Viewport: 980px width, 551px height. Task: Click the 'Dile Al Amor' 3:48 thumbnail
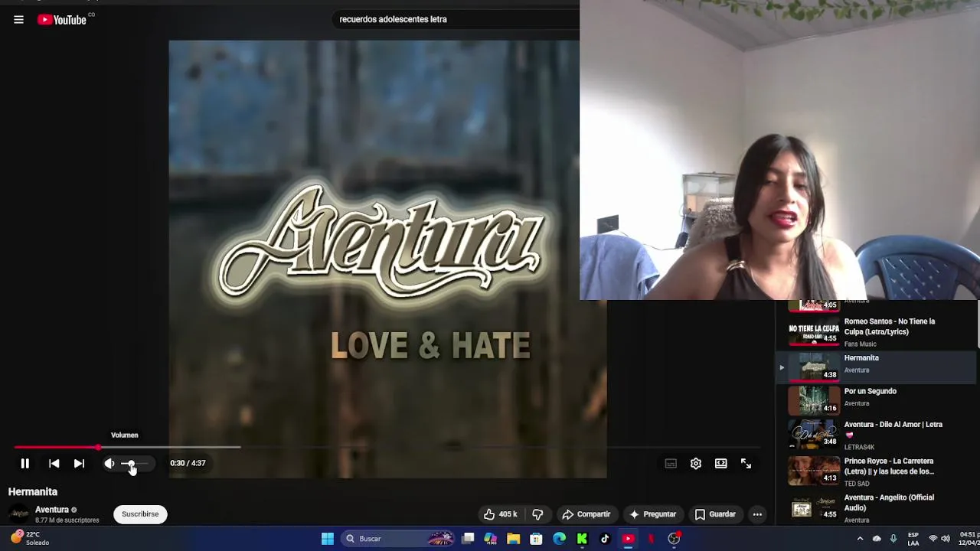[x=814, y=433]
